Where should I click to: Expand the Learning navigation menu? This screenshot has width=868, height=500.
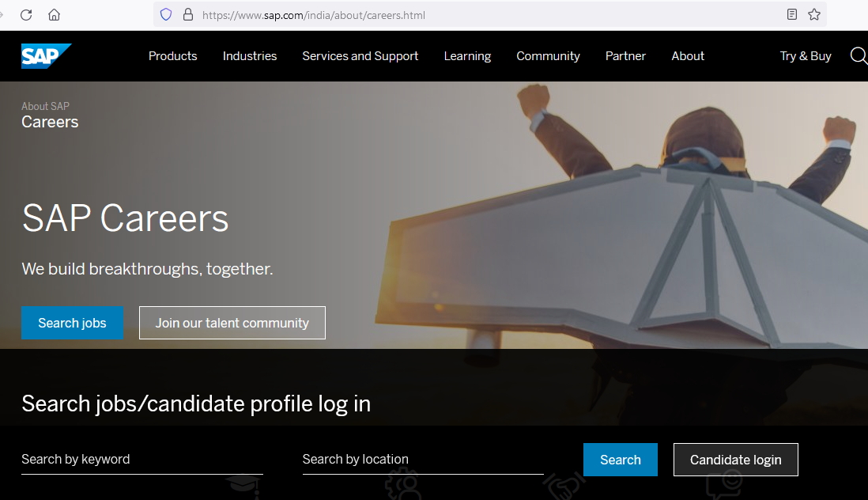(467, 56)
